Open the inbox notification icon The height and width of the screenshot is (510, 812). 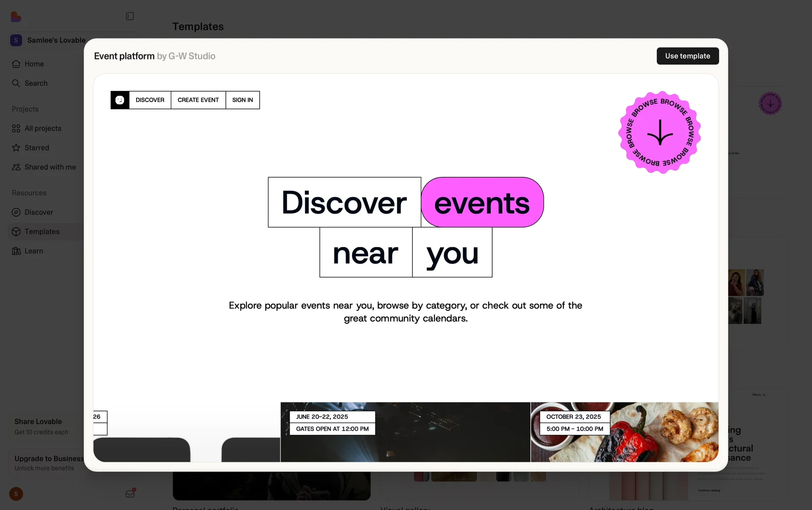130,493
